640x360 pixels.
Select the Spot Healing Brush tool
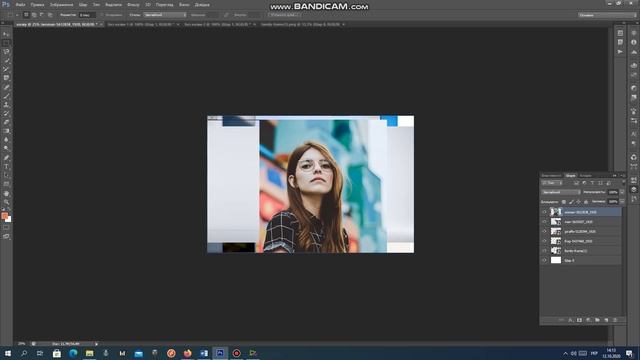(x=6, y=87)
